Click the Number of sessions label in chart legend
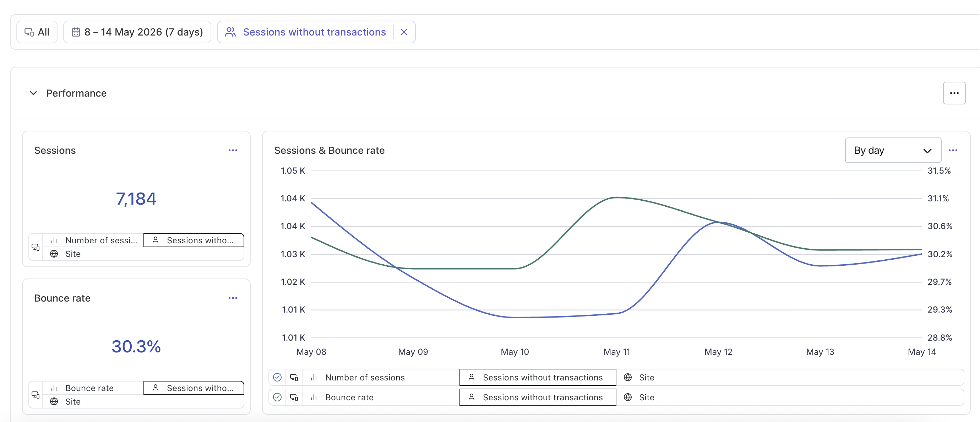Screen dimensions: 980x422 click(x=364, y=377)
